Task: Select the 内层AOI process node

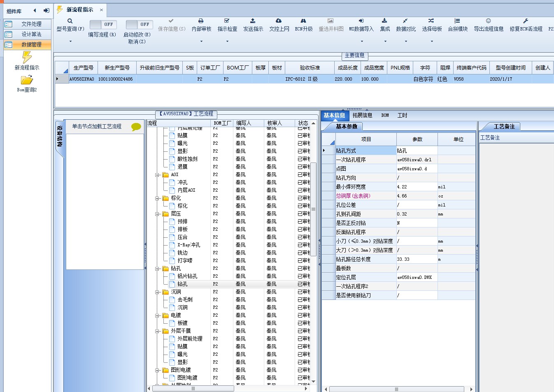Action: (x=186, y=190)
